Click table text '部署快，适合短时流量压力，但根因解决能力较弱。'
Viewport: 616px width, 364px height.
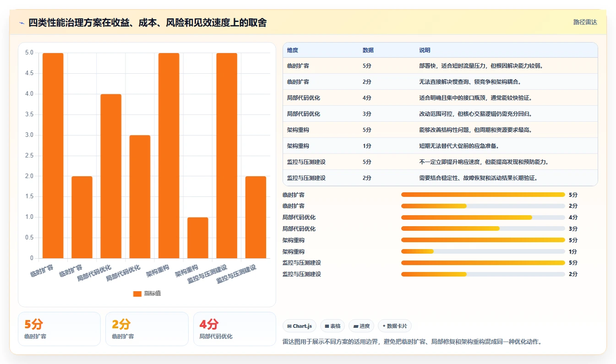coord(481,66)
